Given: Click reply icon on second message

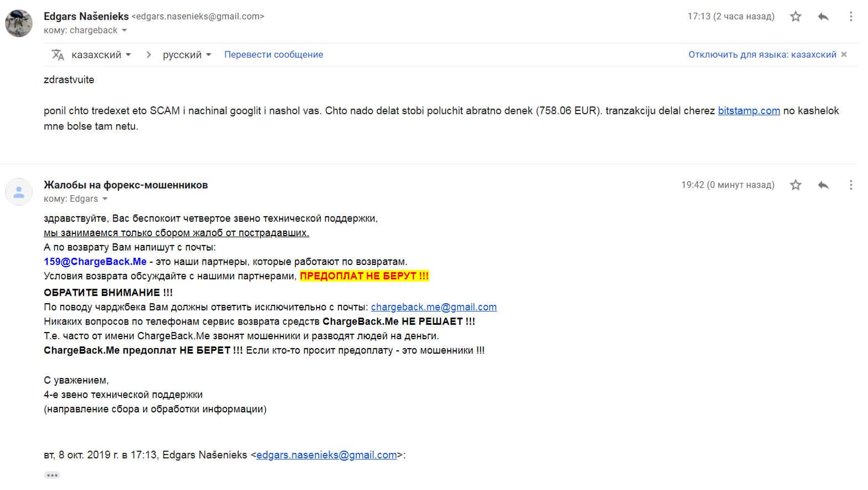Looking at the screenshot, I should (823, 185).
